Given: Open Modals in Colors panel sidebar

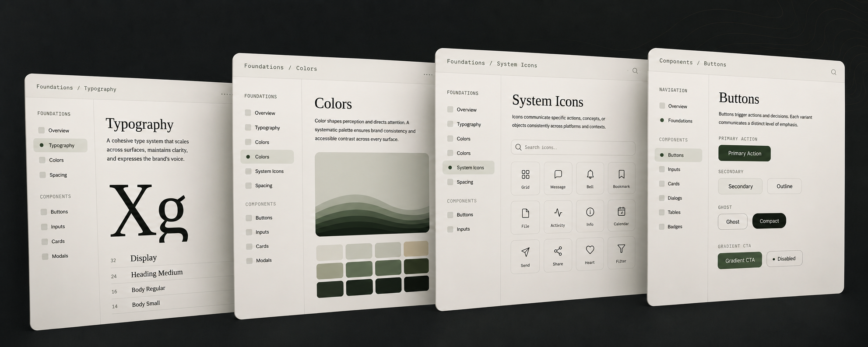Looking at the screenshot, I should pyautogui.click(x=264, y=260).
